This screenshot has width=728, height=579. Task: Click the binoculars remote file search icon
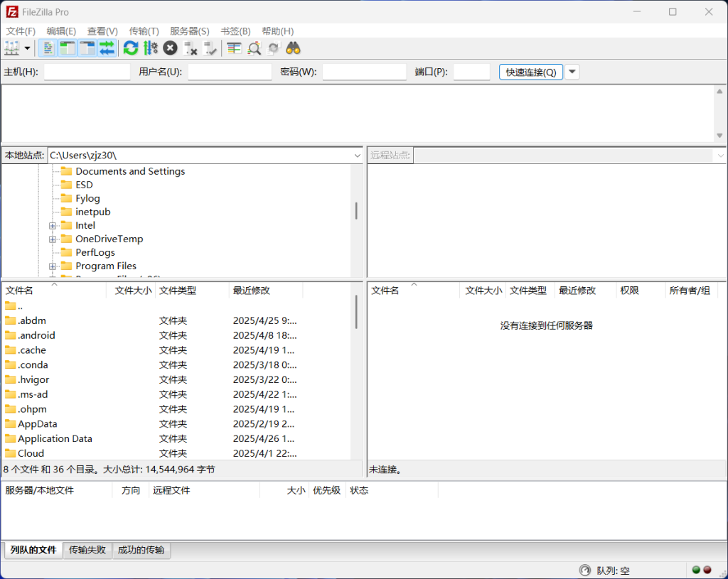coord(293,48)
